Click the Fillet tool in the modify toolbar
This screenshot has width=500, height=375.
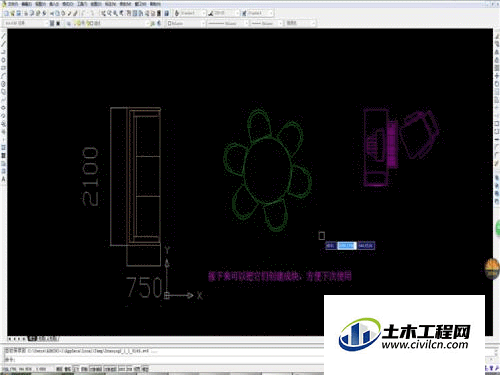(497, 155)
